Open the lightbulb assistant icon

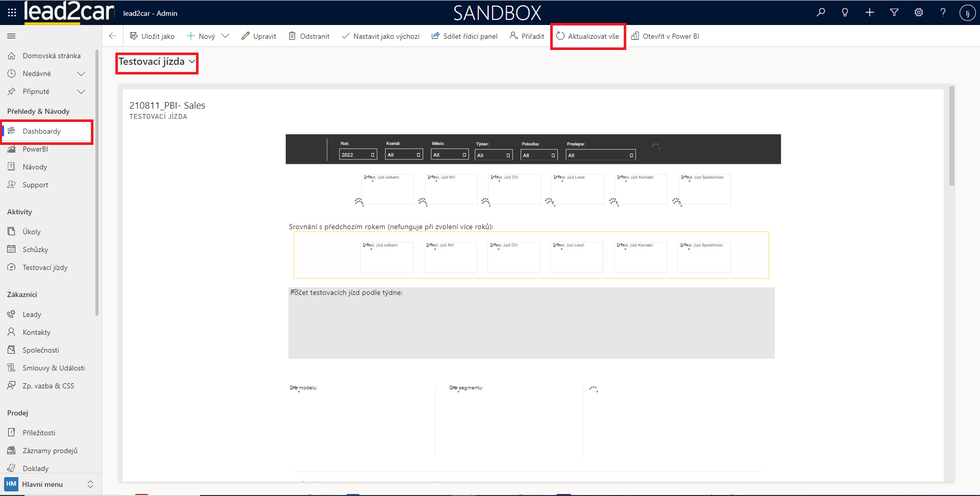(845, 13)
